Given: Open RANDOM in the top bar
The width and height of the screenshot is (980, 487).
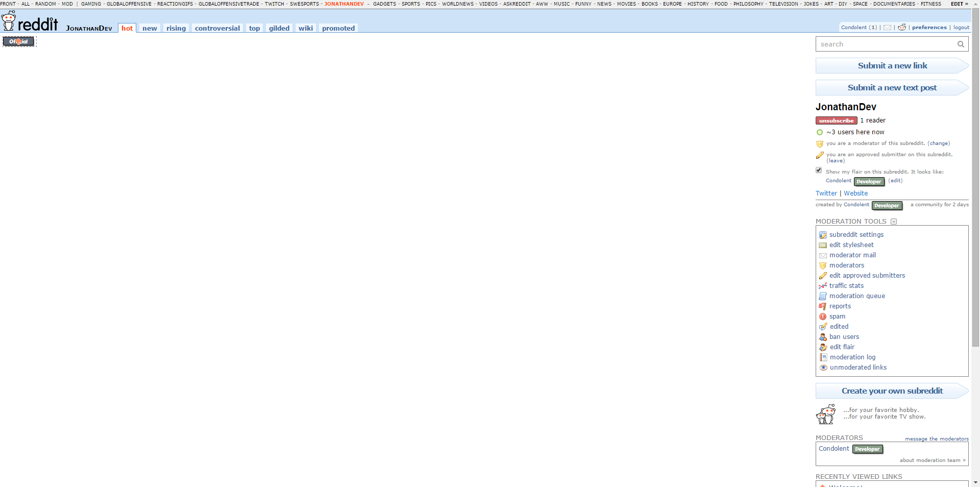Looking at the screenshot, I should [x=45, y=4].
